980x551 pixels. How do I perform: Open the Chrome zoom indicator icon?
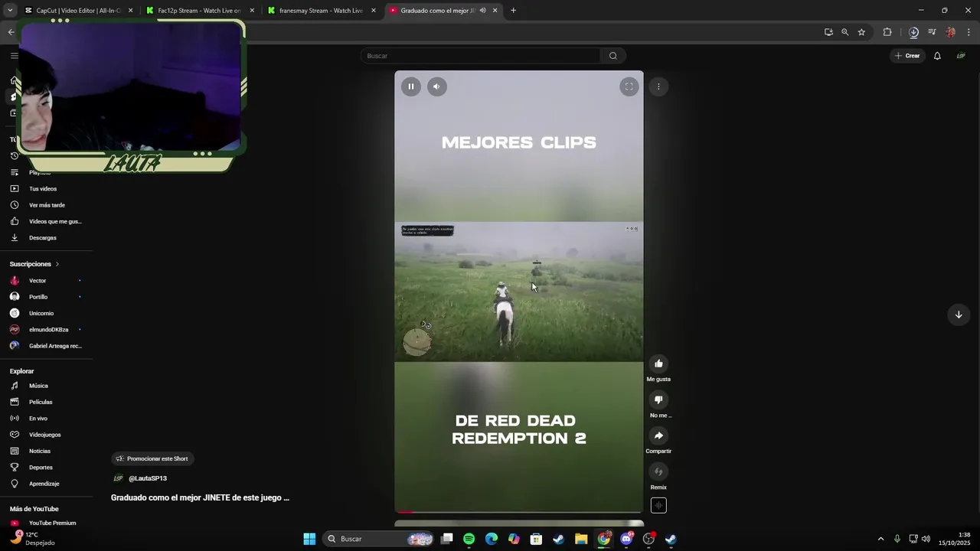[844, 32]
